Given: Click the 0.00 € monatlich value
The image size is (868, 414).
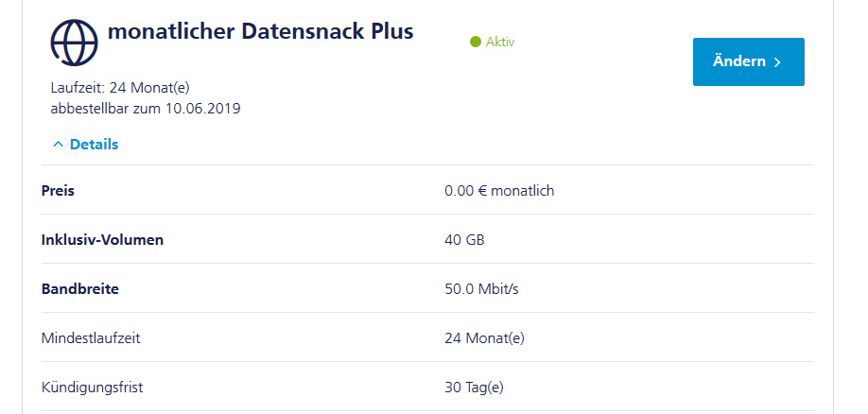Looking at the screenshot, I should (x=499, y=191).
